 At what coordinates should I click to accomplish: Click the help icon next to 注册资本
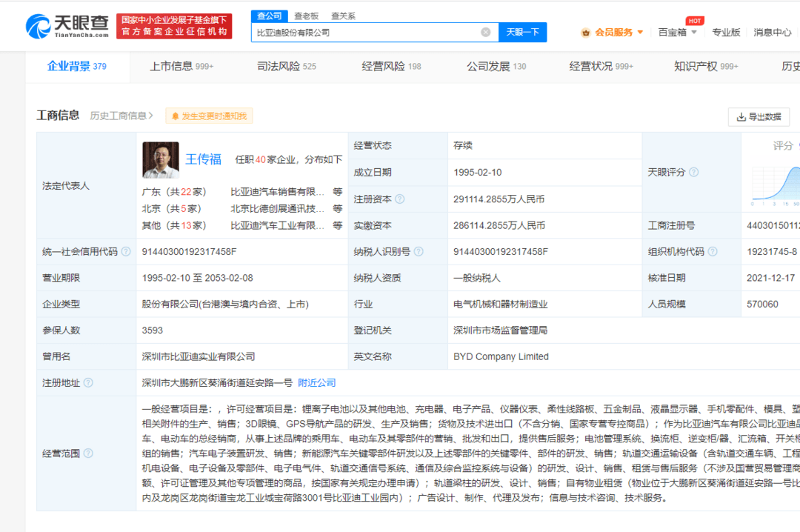(x=400, y=199)
